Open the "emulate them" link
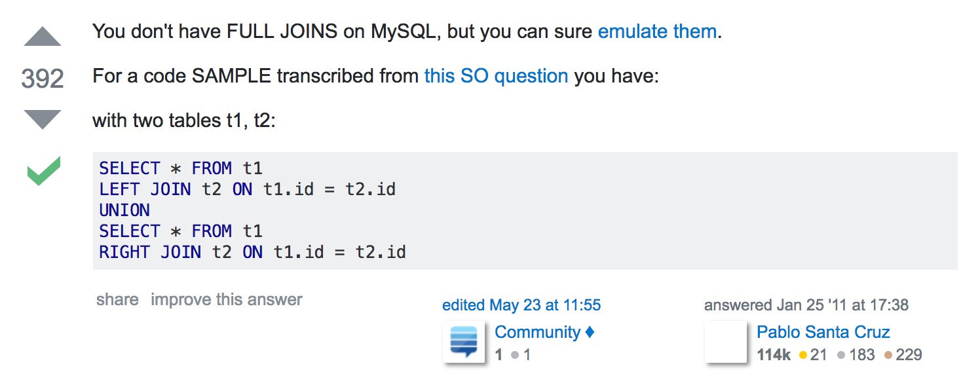Viewport: 980px width, 389px height. [x=657, y=31]
